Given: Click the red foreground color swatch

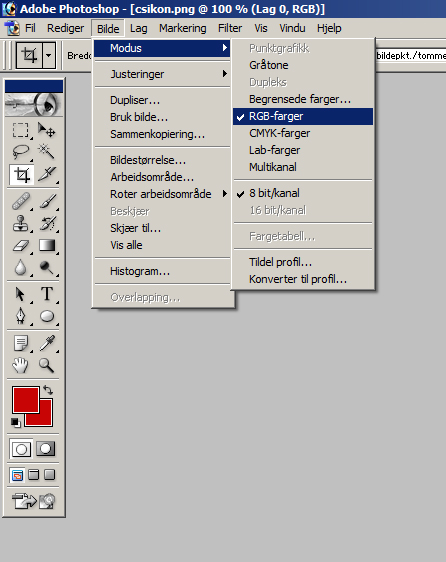Looking at the screenshot, I should (25, 399).
